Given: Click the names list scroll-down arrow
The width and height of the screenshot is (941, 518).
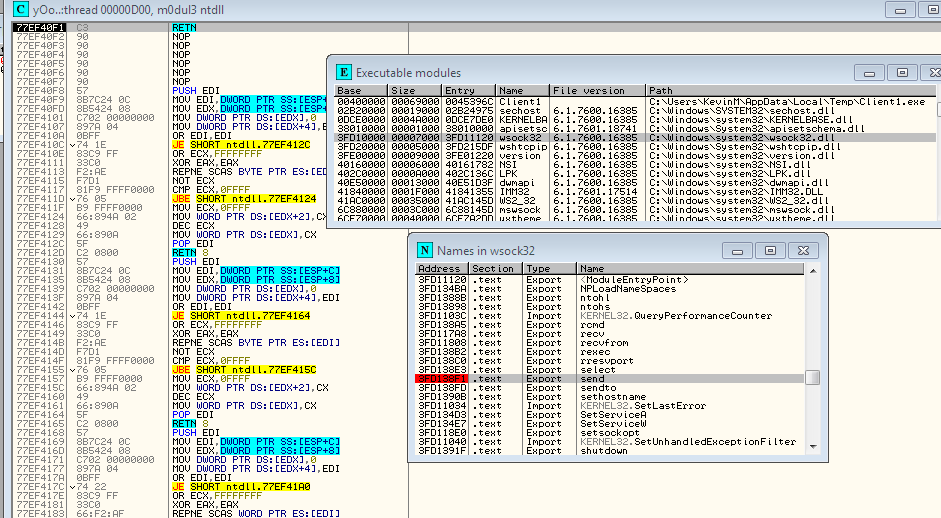Looking at the screenshot, I should [813, 447].
